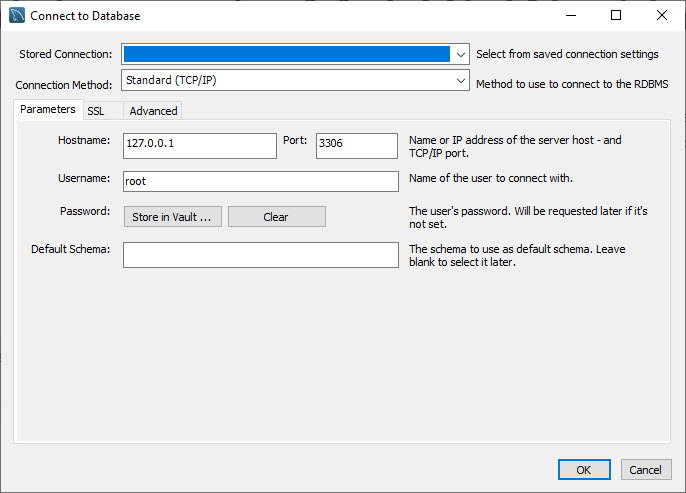The image size is (686, 493).
Task: Open the Stored Connection dropdown
Action: 295,54
